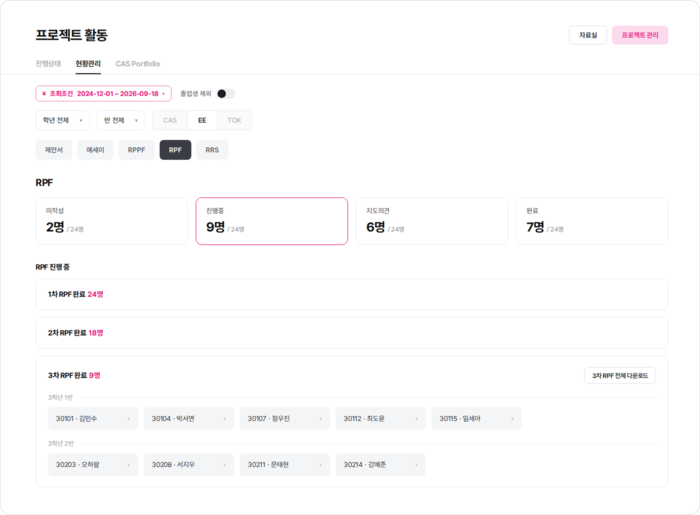Click chevron icon on 30208 chip

(225, 465)
